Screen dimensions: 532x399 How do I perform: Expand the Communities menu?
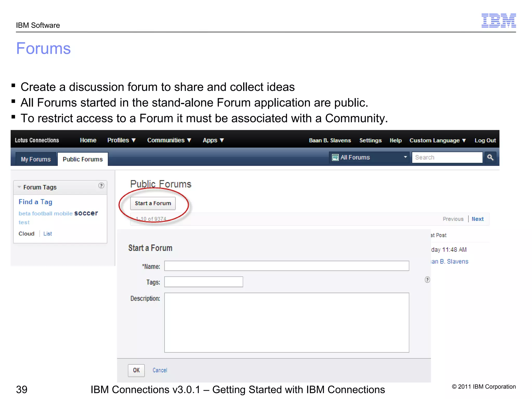point(169,140)
